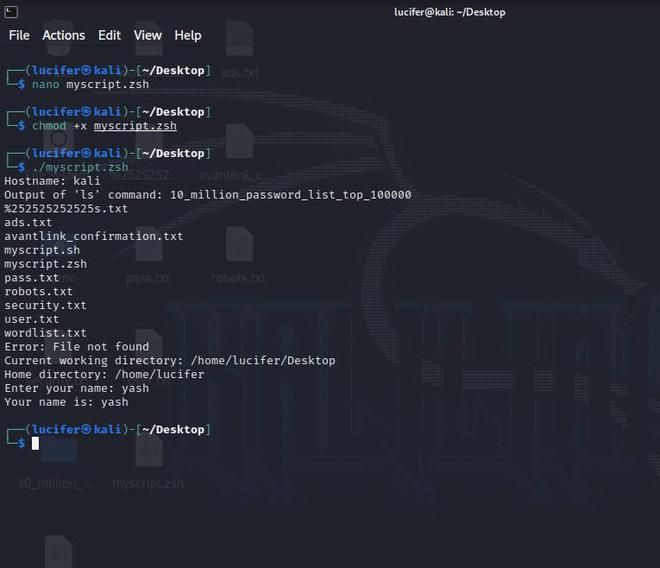The width and height of the screenshot is (660, 568).
Task: Open the View menu
Action: [x=147, y=35]
